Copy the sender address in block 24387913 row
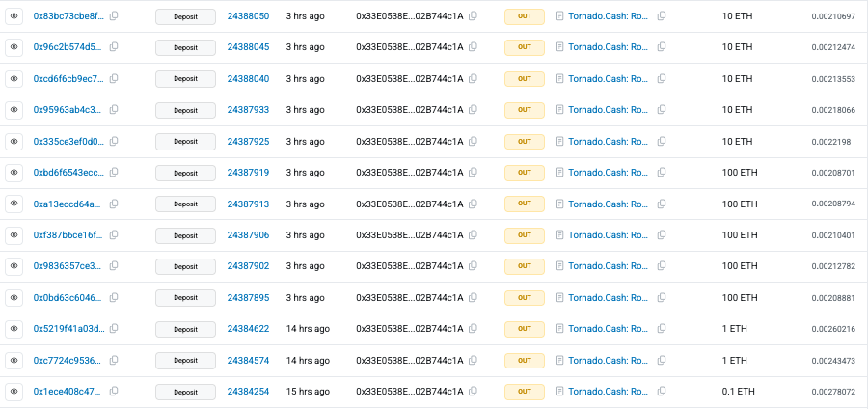 pos(473,204)
